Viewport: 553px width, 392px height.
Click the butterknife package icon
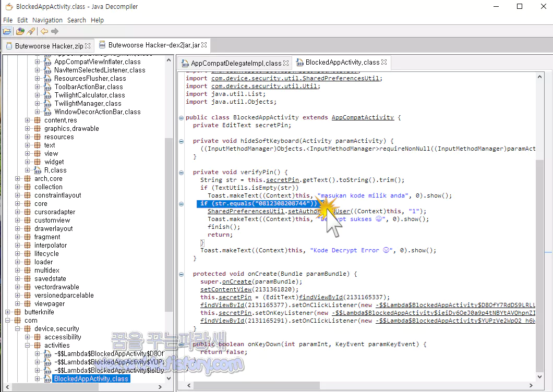click(x=18, y=312)
